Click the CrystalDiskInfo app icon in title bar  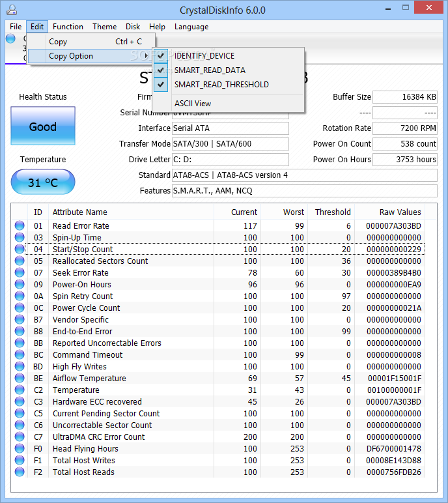click(12, 10)
